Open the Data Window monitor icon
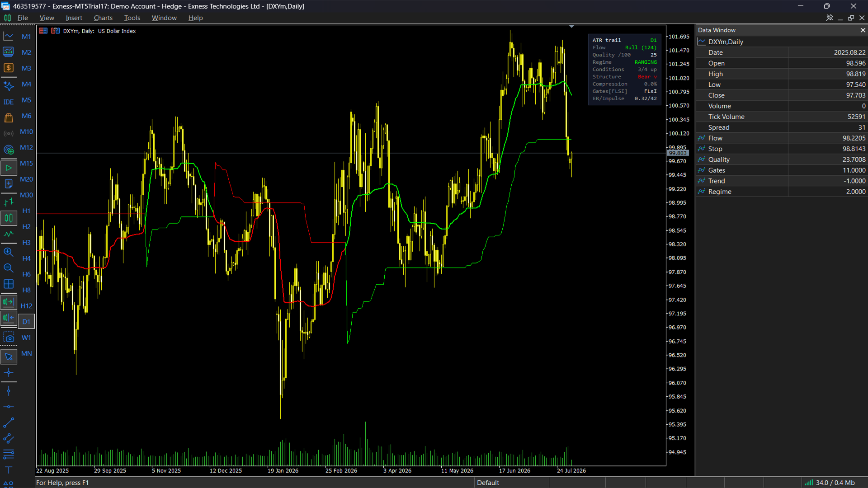868x488 pixels. 9,52
